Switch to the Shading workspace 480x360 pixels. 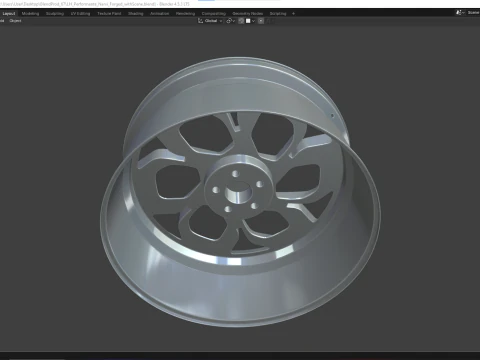point(136,14)
